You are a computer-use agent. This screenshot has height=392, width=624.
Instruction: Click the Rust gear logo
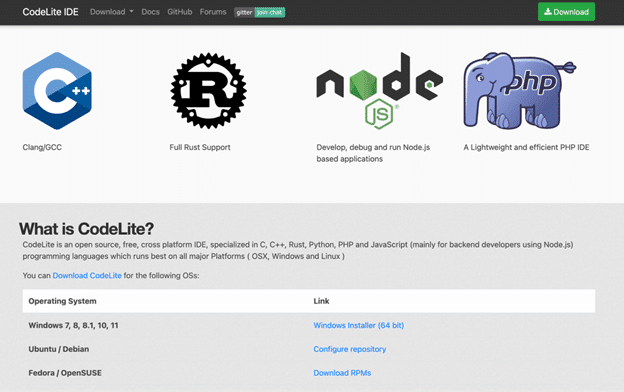[x=209, y=91]
